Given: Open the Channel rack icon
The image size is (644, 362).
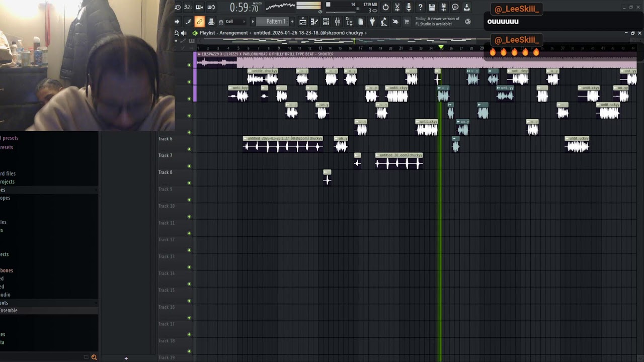Looking at the screenshot, I should [x=326, y=22].
